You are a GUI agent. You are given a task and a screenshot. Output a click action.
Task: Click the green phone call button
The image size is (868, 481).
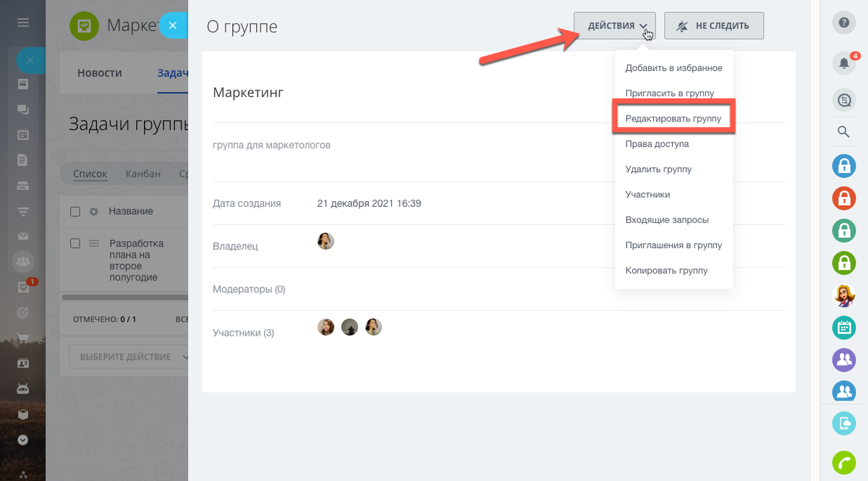[843, 461]
